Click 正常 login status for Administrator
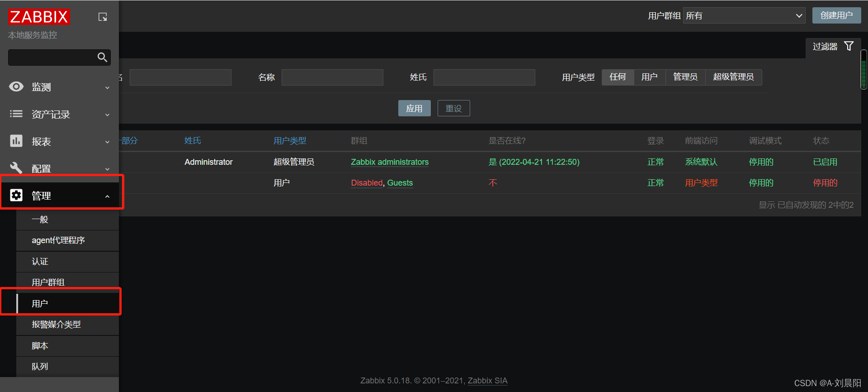This screenshot has height=392, width=868. pos(656,162)
